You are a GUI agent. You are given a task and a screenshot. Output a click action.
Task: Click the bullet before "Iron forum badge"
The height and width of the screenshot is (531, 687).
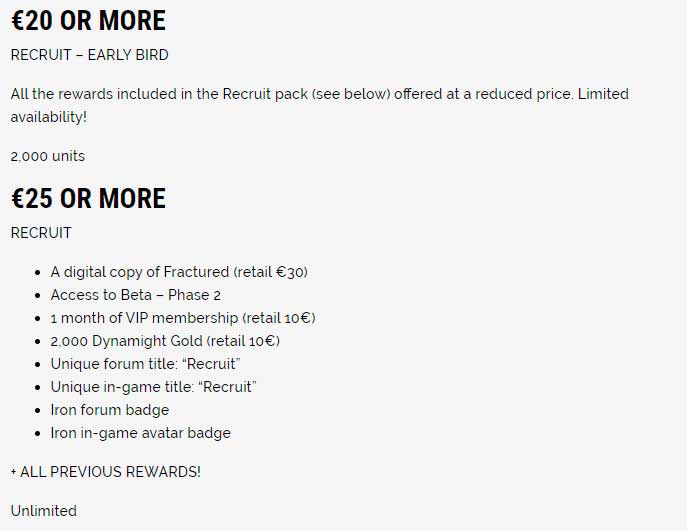[38, 410]
